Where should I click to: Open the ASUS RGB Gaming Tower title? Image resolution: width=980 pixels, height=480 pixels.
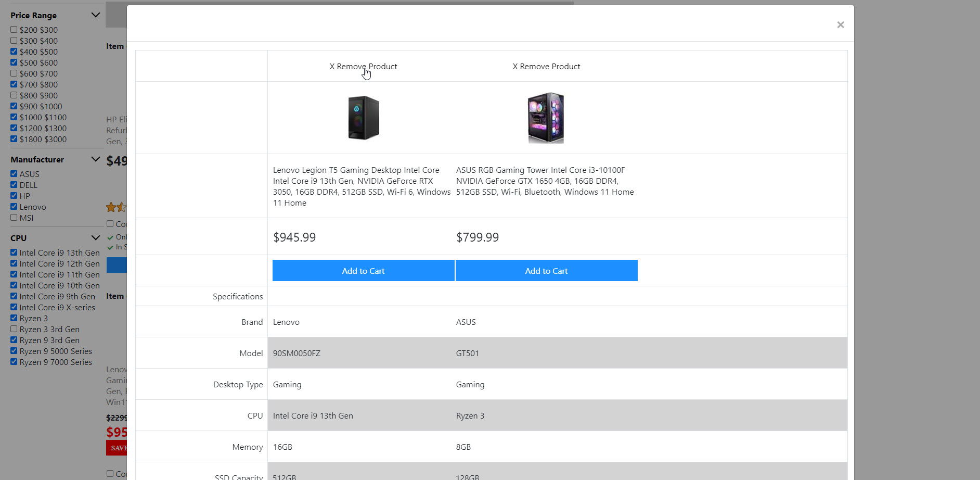point(545,181)
